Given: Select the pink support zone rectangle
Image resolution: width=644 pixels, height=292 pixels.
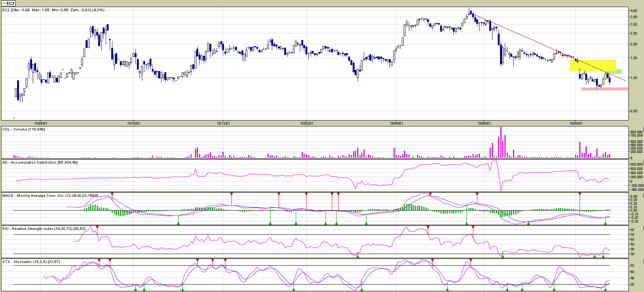Looking at the screenshot, I should click(604, 89).
